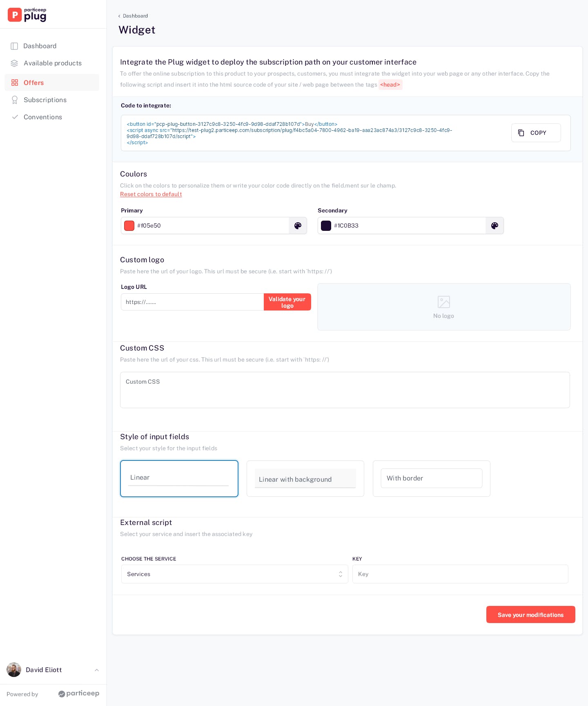Screen dimensions: 588x706
Task: Click the Conventions checkmark icon
Action: (x=15, y=117)
